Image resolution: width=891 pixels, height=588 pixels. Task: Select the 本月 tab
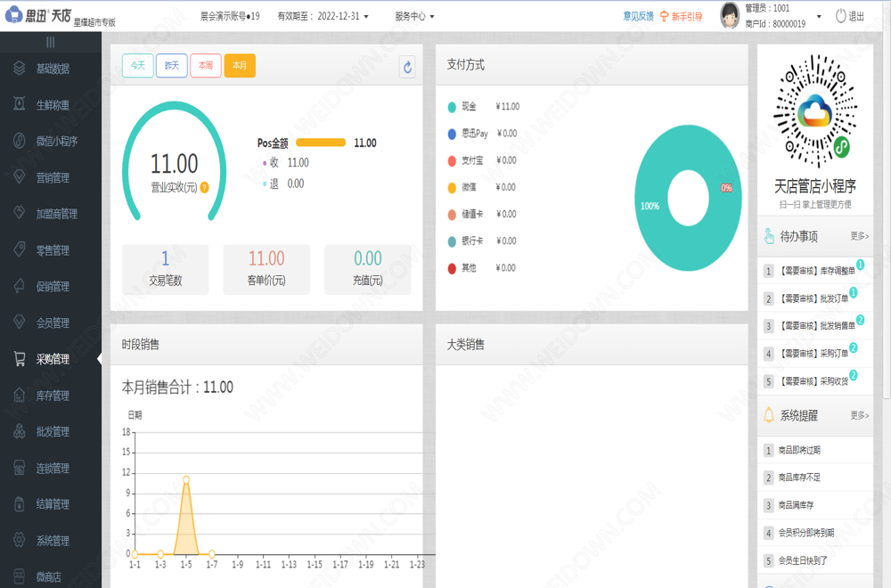(240, 65)
